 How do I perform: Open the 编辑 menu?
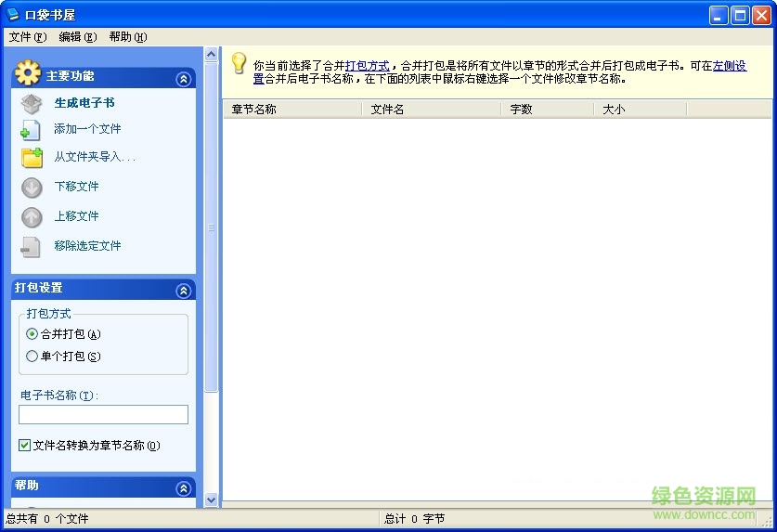[x=77, y=37]
